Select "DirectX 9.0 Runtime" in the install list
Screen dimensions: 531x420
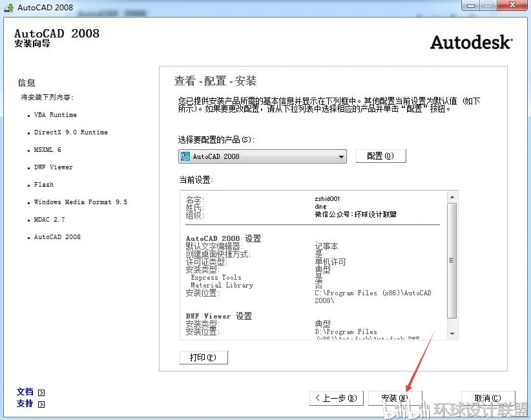[x=71, y=132]
